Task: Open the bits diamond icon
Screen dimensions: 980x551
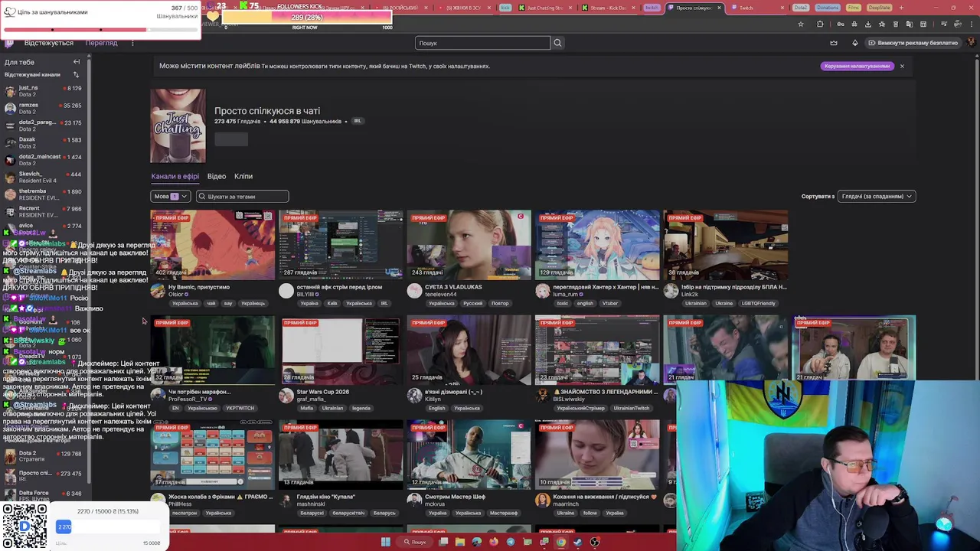Action: (855, 43)
